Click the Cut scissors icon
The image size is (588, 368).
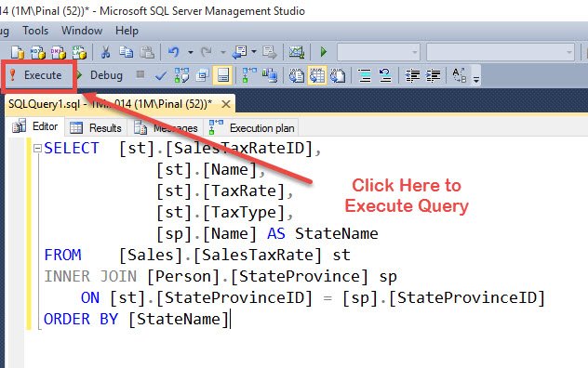point(106,52)
